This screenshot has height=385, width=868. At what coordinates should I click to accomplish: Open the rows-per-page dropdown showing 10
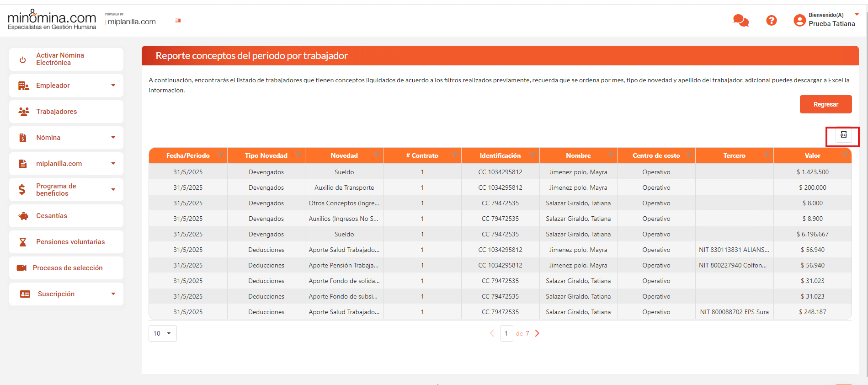pyautogui.click(x=162, y=333)
